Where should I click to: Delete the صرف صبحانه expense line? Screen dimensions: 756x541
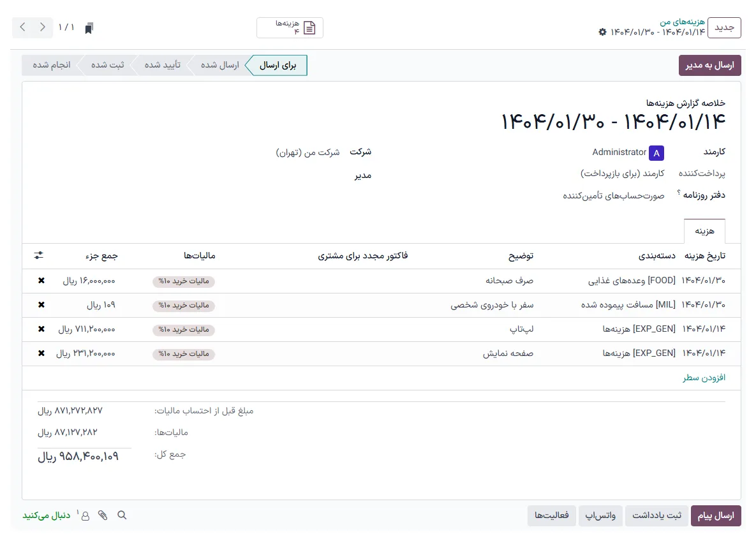[x=41, y=281]
